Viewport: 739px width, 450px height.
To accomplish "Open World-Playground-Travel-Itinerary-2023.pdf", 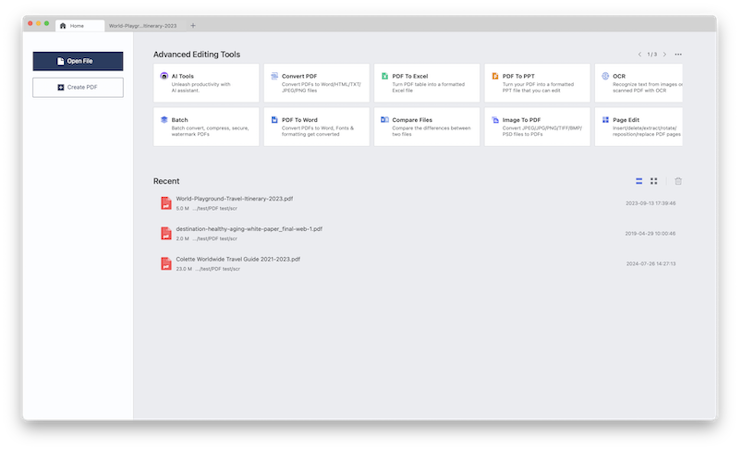I will pyautogui.click(x=234, y=199).
